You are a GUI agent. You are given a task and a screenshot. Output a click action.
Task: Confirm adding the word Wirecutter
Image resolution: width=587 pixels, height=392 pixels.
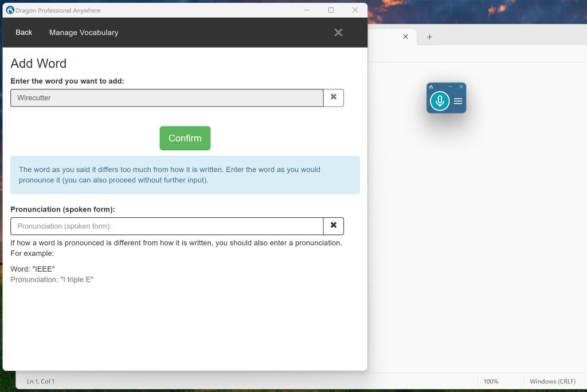tap(185, 138)
